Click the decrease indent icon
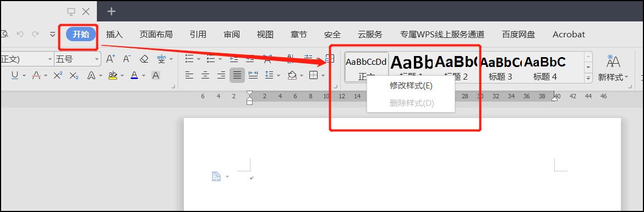Image resolution: width=644 pixels, height=212 pixels. [x=234, y=59]
